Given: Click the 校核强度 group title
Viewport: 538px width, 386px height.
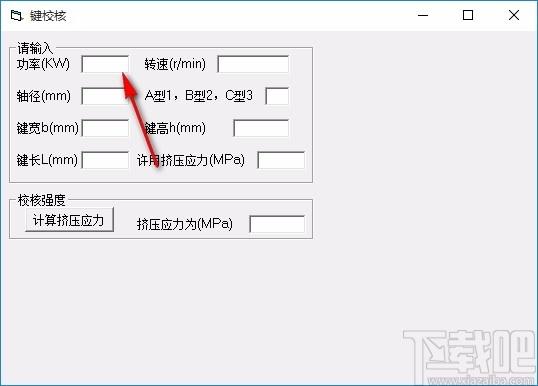Looking at the screenshot, I should [x=42, y=200].
